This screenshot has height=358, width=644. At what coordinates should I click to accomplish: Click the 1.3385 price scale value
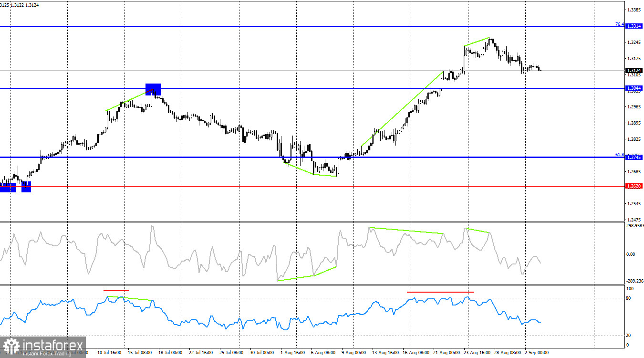(x=634, y=10)
